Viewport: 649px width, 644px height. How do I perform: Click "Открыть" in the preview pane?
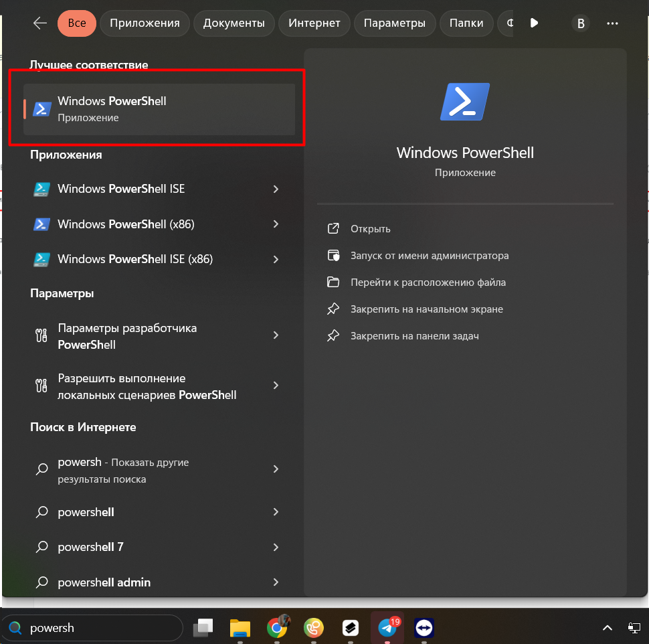pyautogui.click(x=371, y=229)
